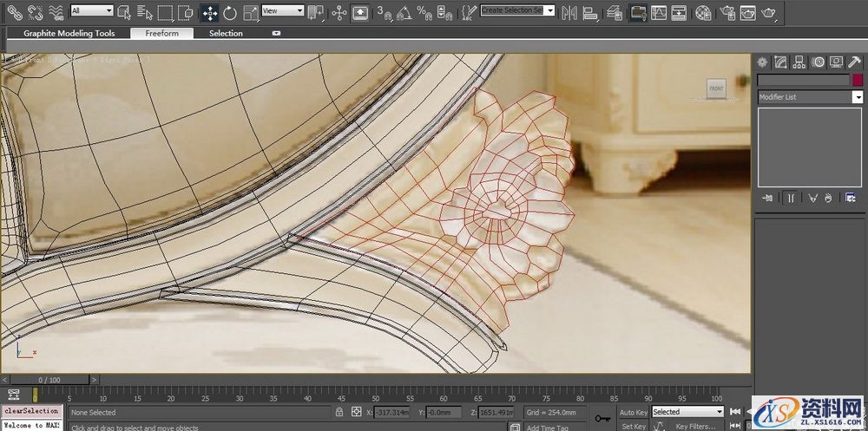
Task: Click the Bind to Space Warp tool
Action: click(56, 11)
